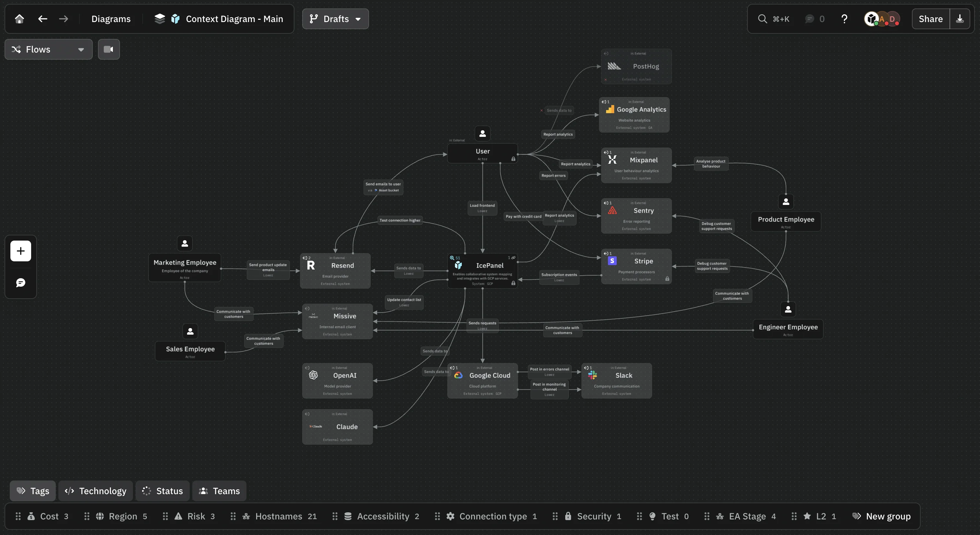Switch to the Tags tab
Screen dimensions: 980x535
coord(33,491)
